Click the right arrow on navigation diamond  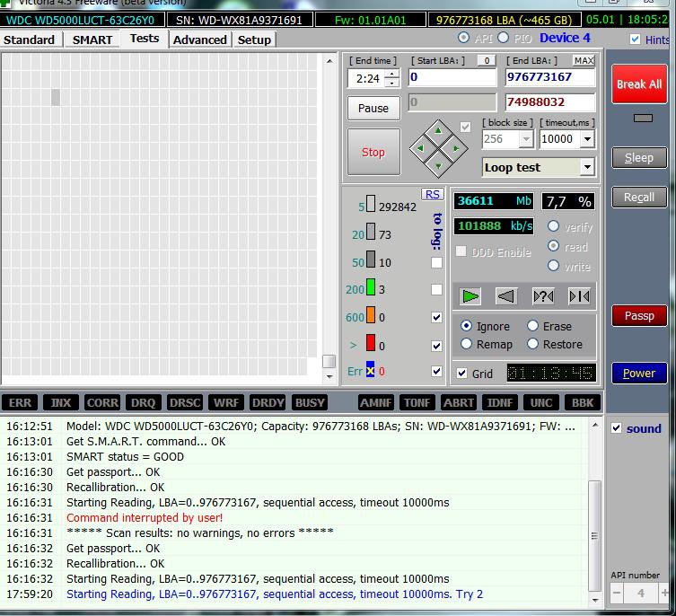pyautogui.click(x=456, y=148)
